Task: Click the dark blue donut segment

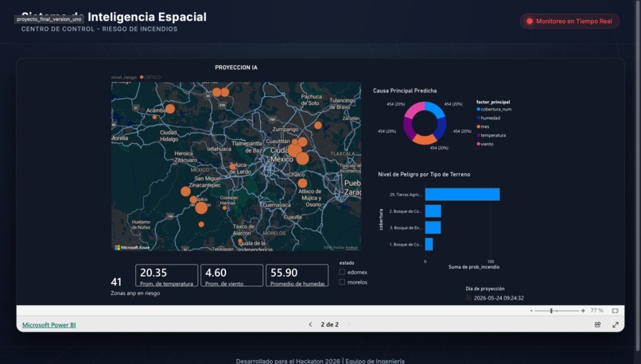Action: pos(441,129)
